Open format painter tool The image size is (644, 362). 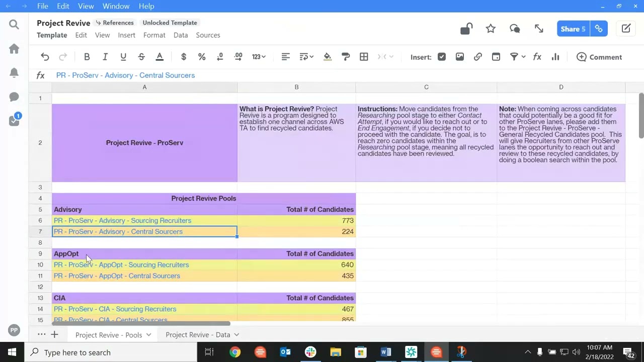point(346,57)
